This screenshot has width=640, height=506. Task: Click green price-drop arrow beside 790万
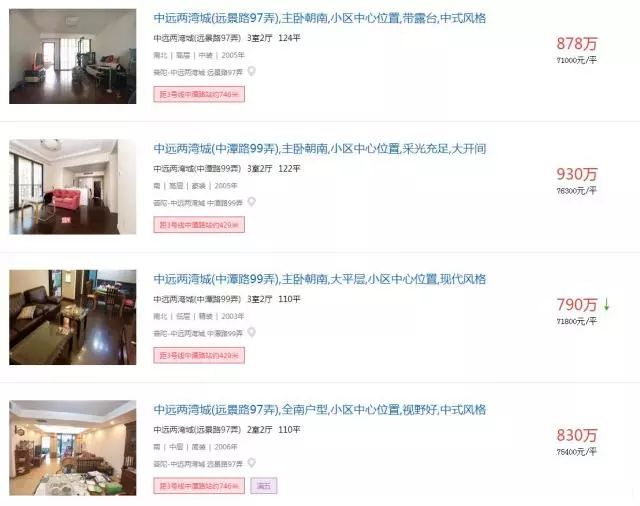click(x=607, y=304)
